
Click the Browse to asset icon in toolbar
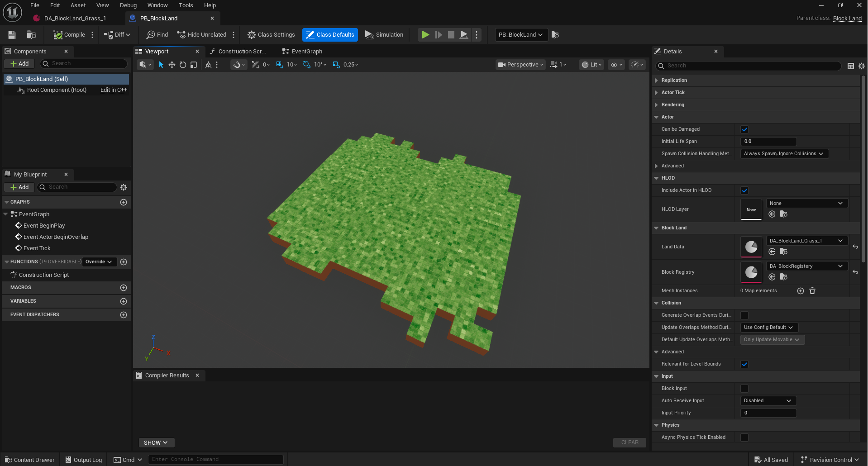click(x=31, y=35)
